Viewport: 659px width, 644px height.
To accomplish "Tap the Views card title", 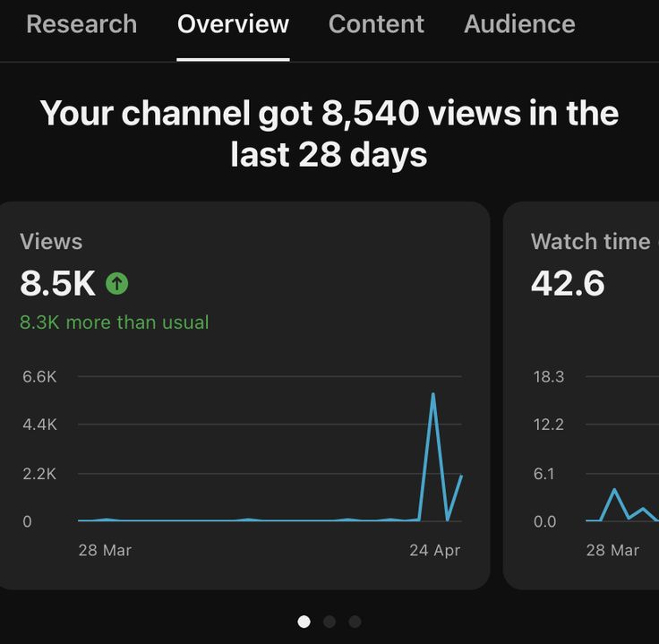I will (x=51, y=242).
